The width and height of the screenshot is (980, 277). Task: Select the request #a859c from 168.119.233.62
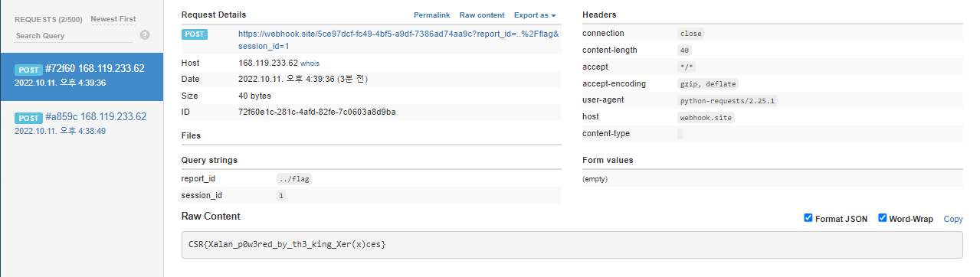pyautogui.click(x=81, y=125)
